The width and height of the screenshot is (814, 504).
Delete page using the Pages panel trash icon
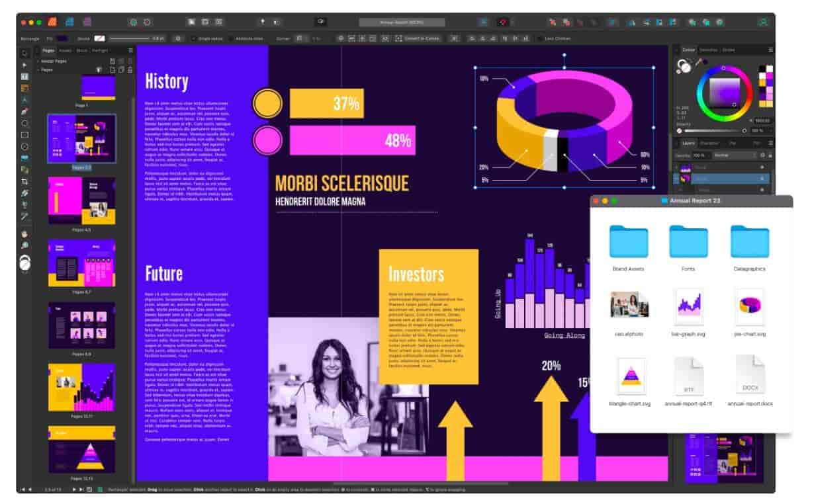click(130, 70)
